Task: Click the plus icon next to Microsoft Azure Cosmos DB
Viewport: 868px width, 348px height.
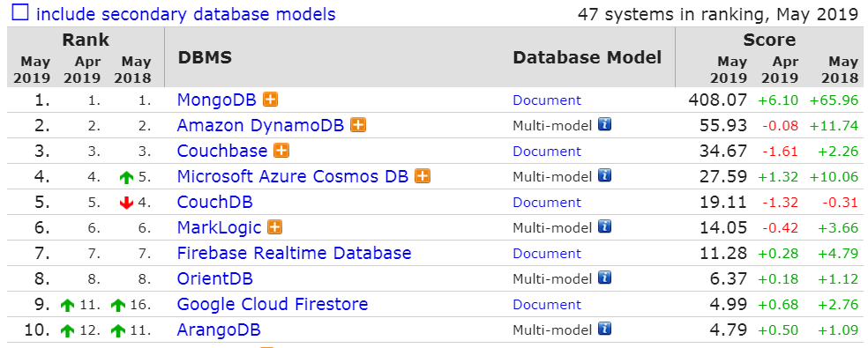Action: pos(423,176)
